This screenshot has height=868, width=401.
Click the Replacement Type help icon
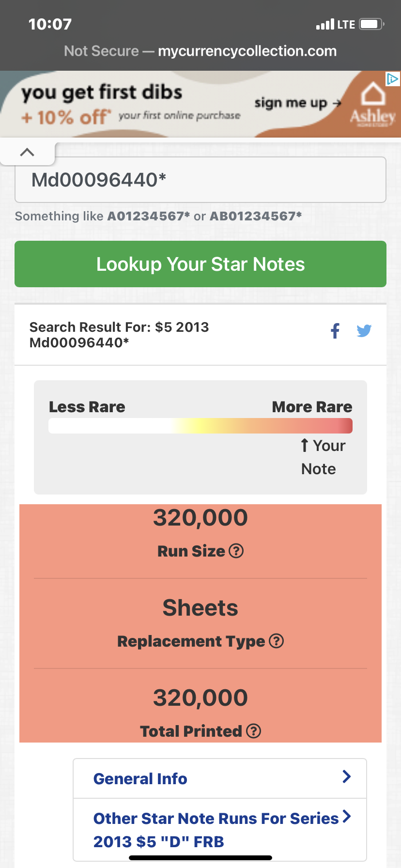(276, 641)
